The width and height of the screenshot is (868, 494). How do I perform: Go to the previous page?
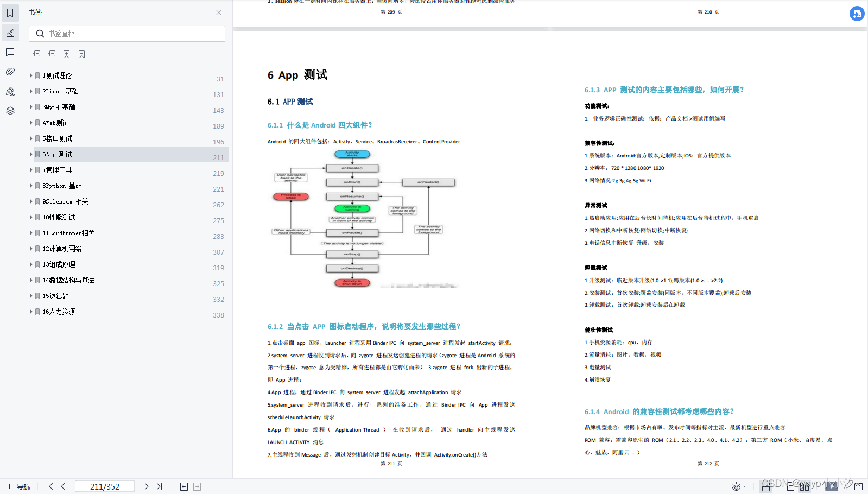63,486
